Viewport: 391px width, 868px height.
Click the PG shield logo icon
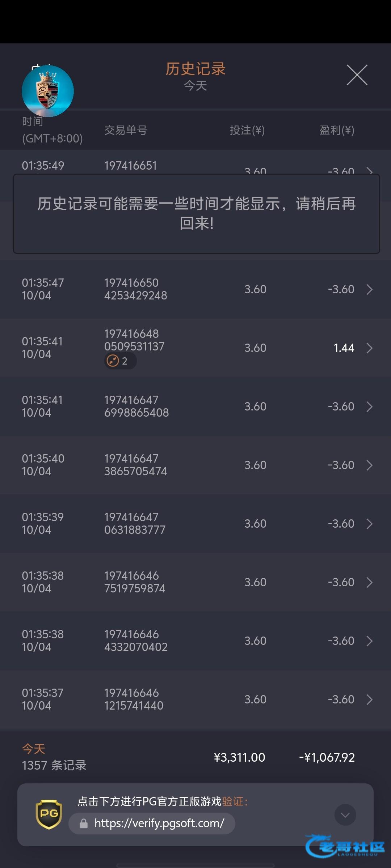49,814
